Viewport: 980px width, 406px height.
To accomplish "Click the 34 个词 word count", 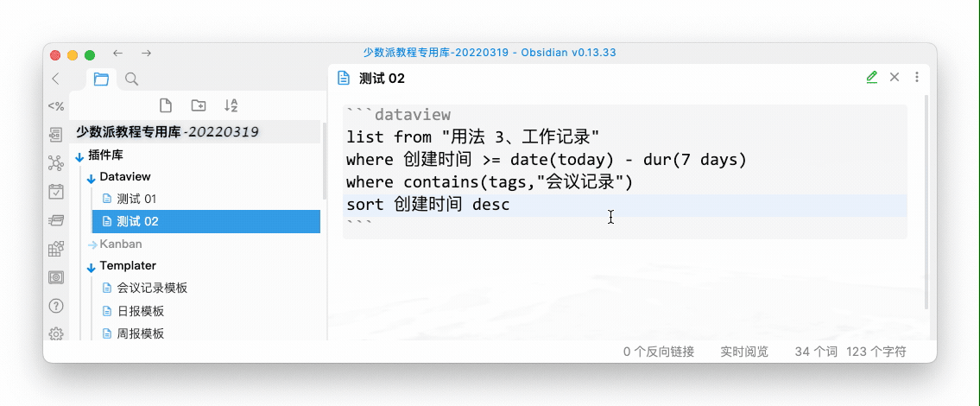I will pyautogui.click(x=816, y=352).
